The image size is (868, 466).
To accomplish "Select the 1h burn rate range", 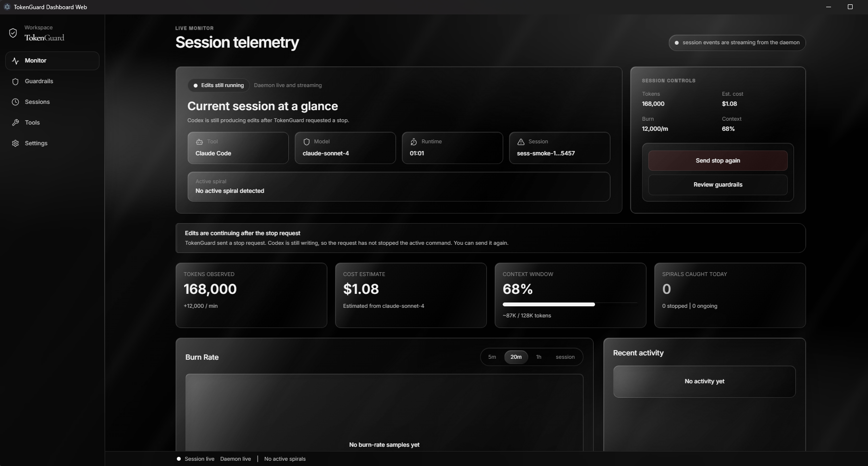I will tap(539, 357).
